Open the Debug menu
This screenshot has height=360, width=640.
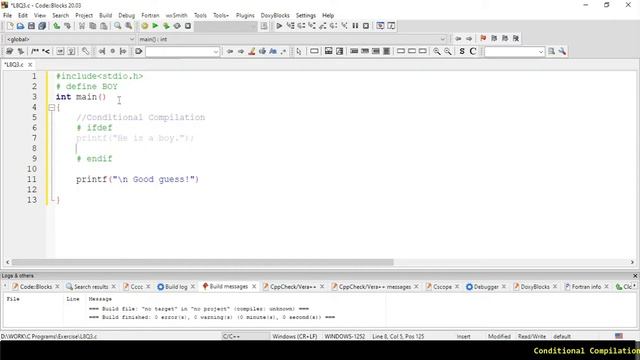tap(127, 16)
